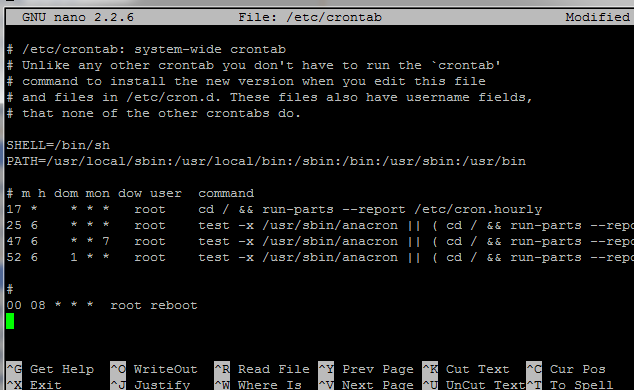This screenshot has width=634, height=390.
Task: Click the ^C Cur Pos shortcut
Action: pos(566,369)
